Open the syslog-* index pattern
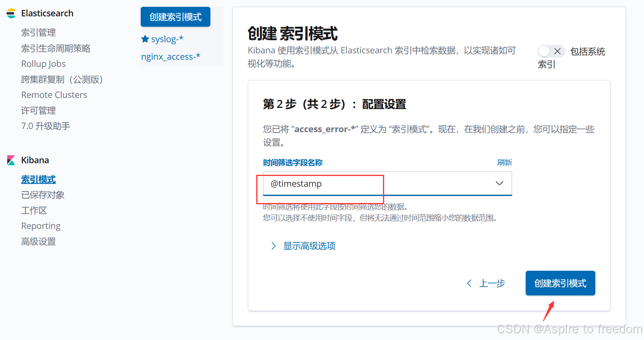This screenshot has width=644, height=340. pyautogui.click(x=167, y=39)
